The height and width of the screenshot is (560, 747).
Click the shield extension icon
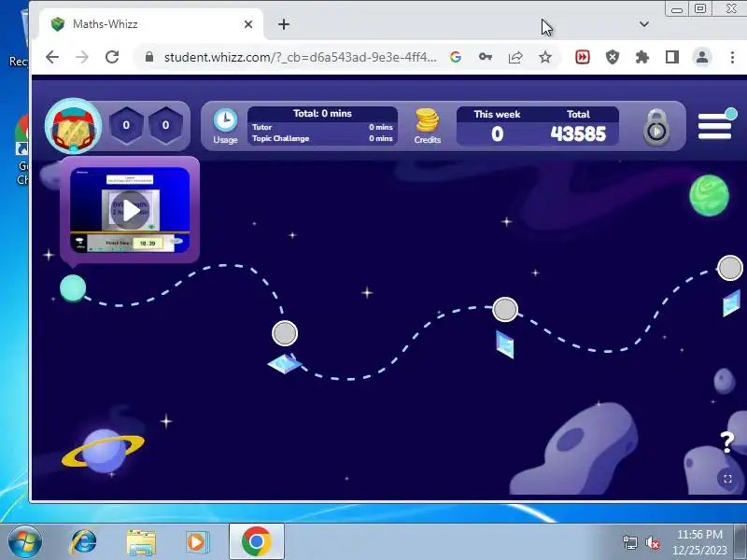click(x=613, y=57)
